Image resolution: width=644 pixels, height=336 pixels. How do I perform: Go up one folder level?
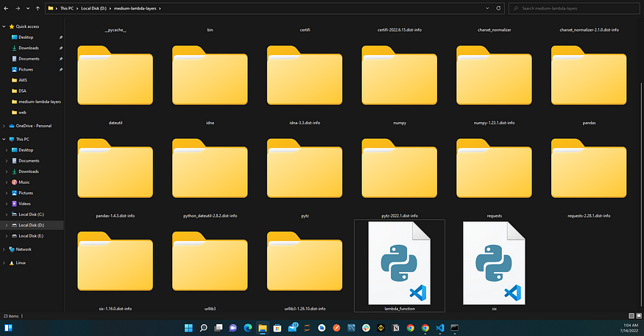[38, 8]
